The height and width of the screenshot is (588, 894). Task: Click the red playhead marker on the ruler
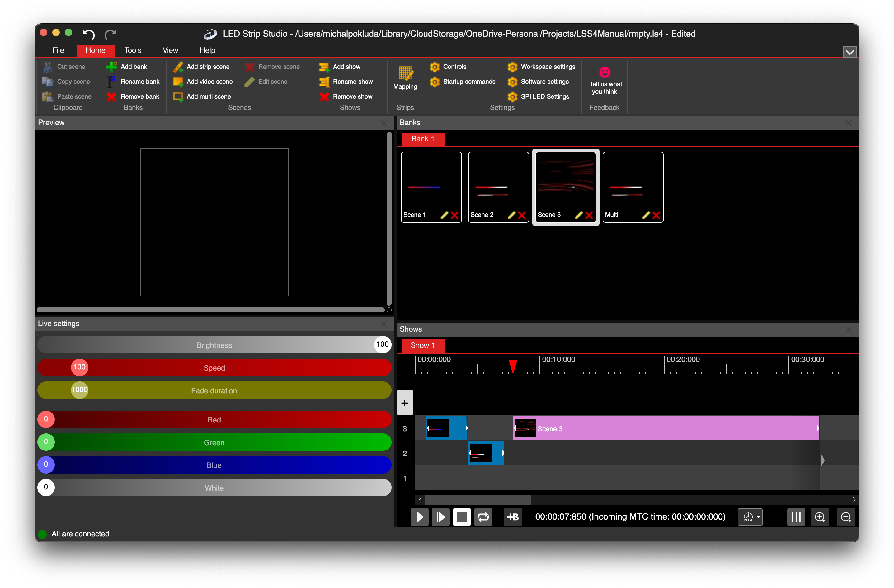(x=513, y=366)
